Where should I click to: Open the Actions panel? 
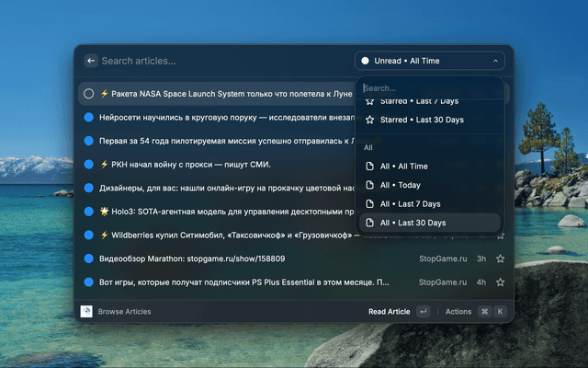(458, 312)
